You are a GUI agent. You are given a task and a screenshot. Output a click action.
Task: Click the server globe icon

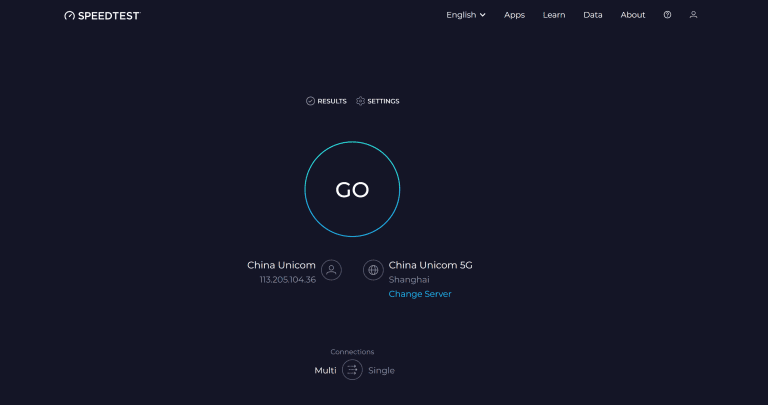[373, 270]
